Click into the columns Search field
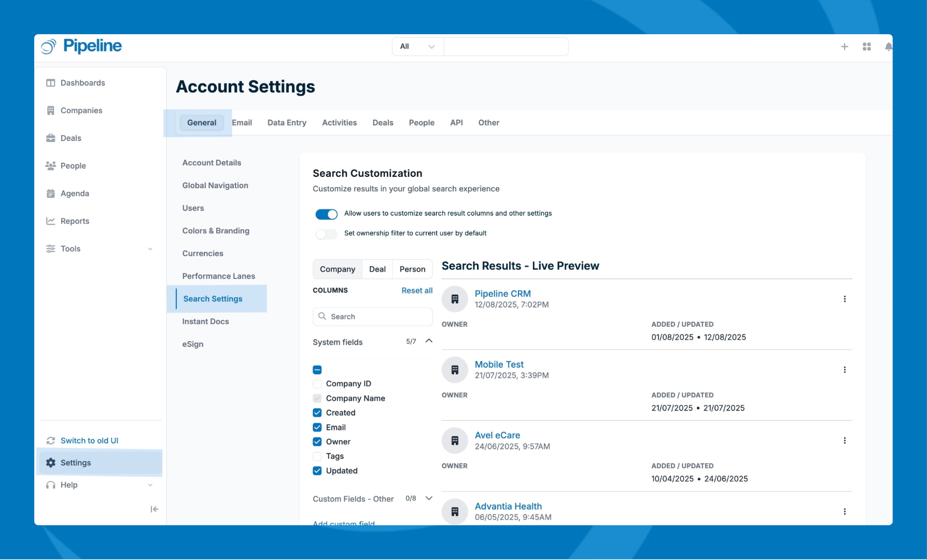Screen dimensions: 927x560 [x=373, y=317]
